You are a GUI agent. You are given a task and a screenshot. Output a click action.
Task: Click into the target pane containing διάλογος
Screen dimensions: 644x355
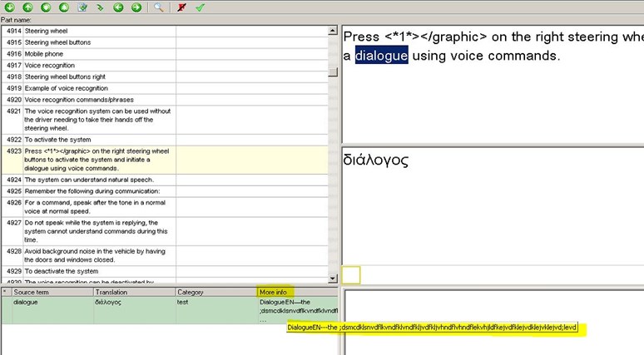tap(493, 205)
